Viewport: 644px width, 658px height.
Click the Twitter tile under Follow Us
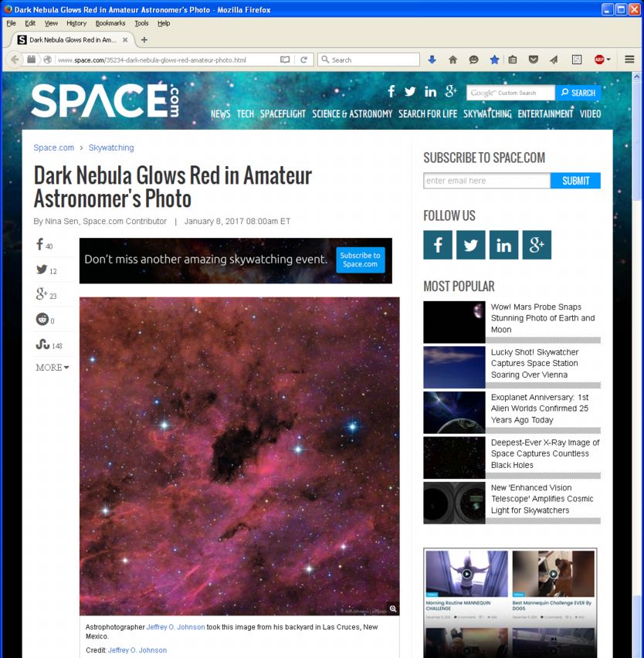(x=470, y=245)
